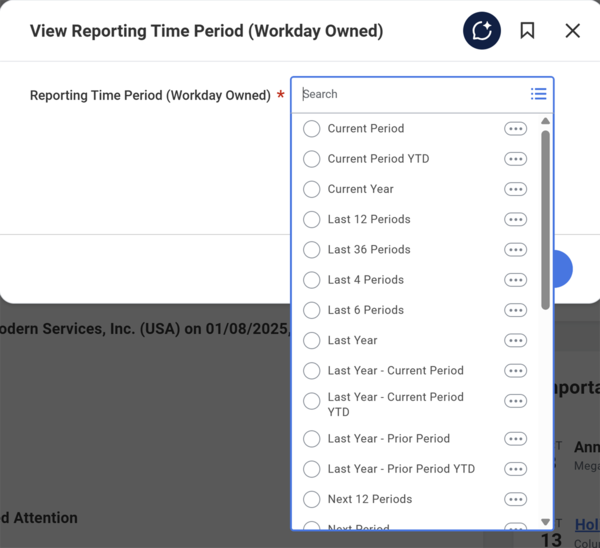600x548 pixels.
Task: Click the "Last 6 Periods" option text
Action: pyautogui.click(x=366, y=310)
